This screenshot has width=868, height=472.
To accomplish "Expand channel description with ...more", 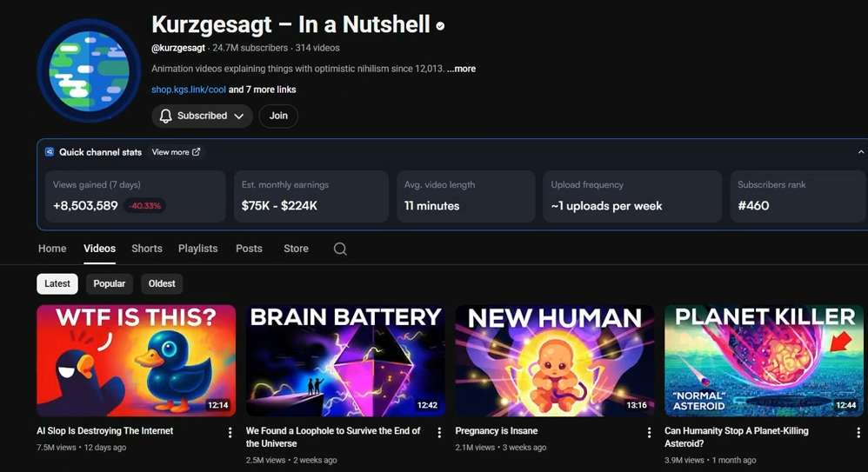I will tap(462, 69).
